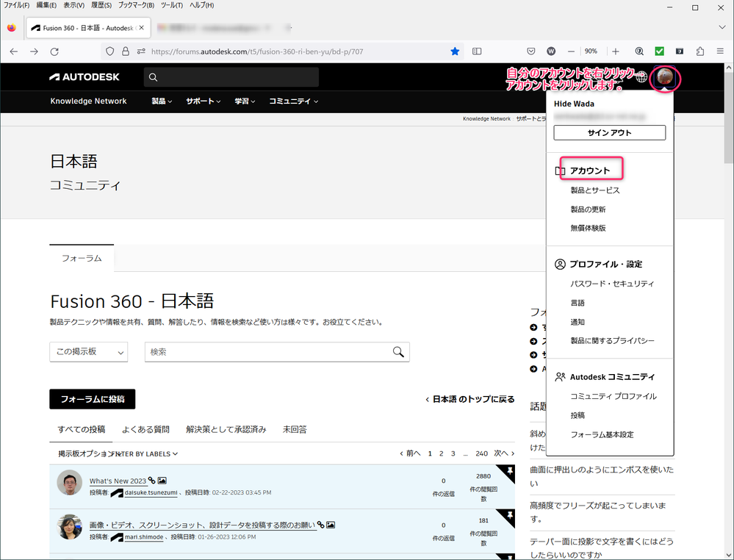Click the globe language icon
Viewport: 734px width, 560px height.
pos(641,76)
